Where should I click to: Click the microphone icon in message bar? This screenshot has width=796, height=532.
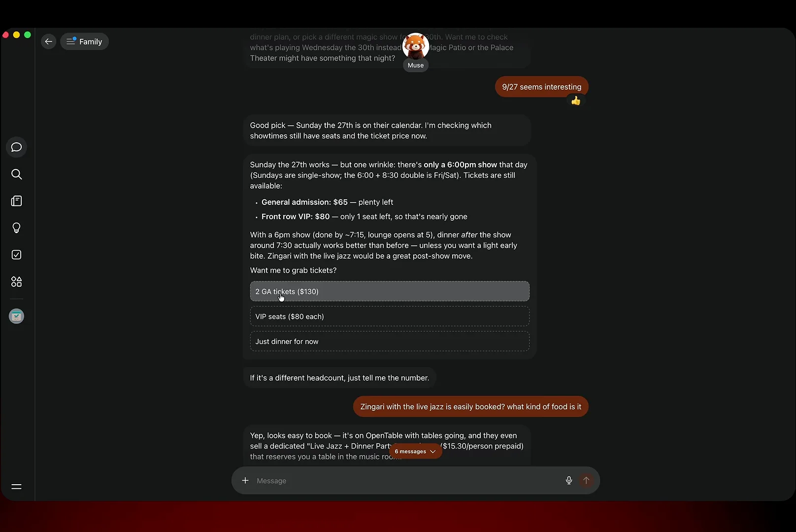(569, 480)
